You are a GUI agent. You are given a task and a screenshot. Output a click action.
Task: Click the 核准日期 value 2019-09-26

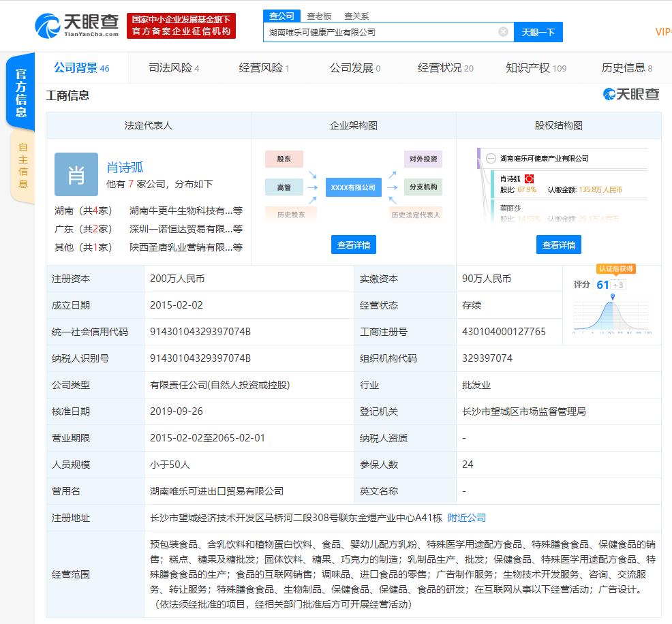176,411
